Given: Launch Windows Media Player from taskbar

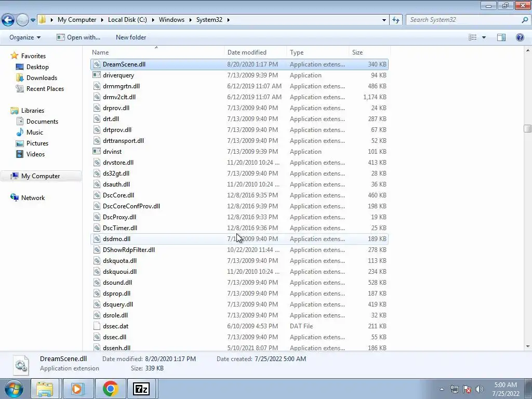Looking at the screenshot, I should click(x=77, y=389).
